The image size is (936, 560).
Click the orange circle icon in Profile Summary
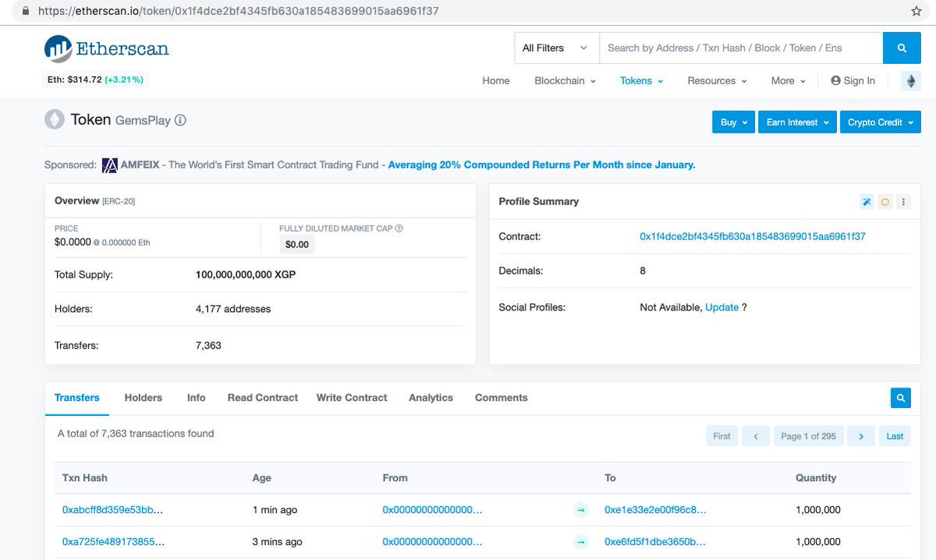pos(885,202)
